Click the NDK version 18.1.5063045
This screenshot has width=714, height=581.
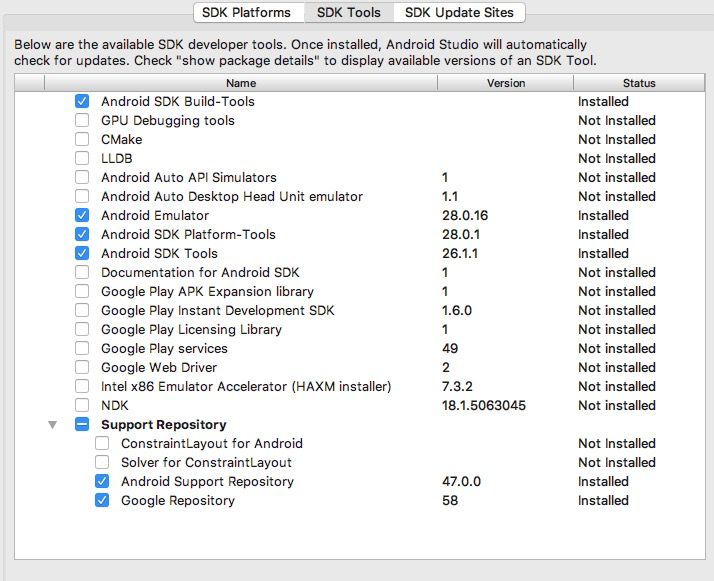484,405
